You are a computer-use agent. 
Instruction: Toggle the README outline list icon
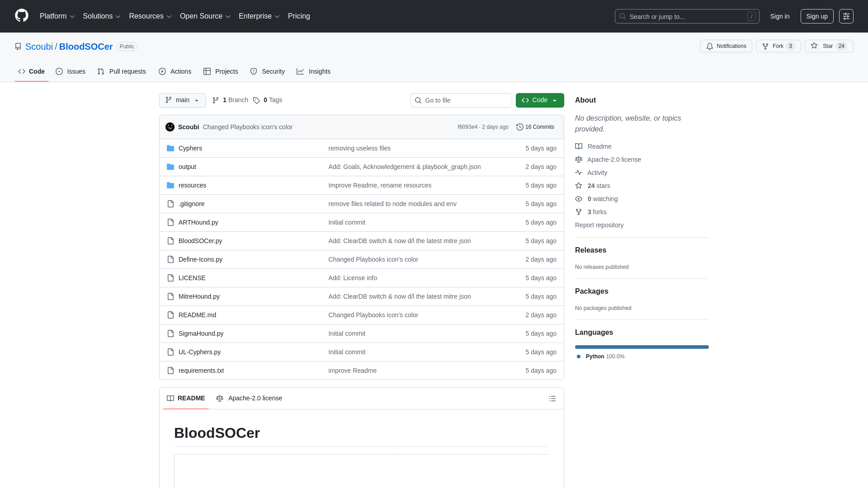coord(552,398)
